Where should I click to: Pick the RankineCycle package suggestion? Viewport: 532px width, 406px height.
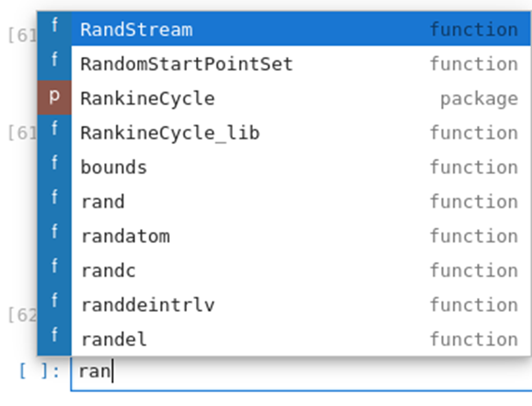pyautogui.click(x=148, y=98)
